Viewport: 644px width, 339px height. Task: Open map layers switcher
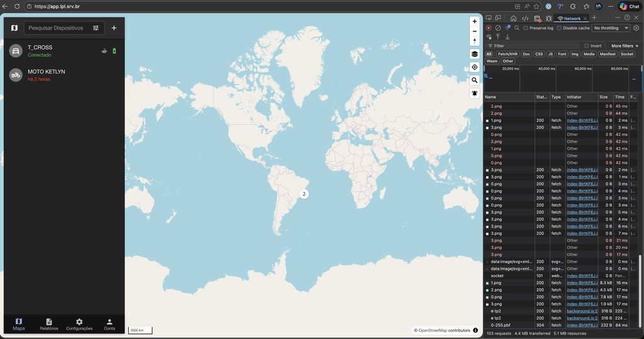point(474,54)
